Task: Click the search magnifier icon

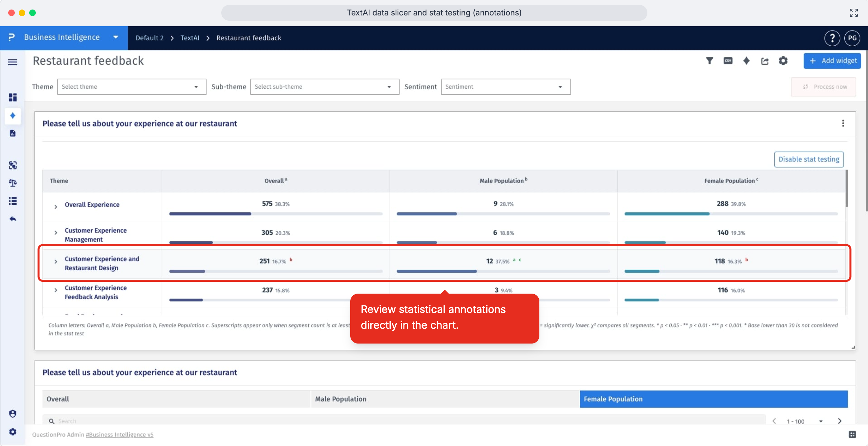Action: point(52,421)
